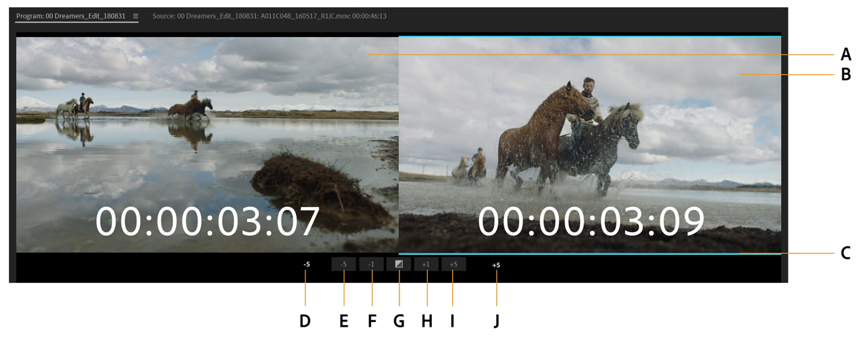The image size is (868, 342).
Task: Click the trim backward -1 frame button
Action: [371, 264]
